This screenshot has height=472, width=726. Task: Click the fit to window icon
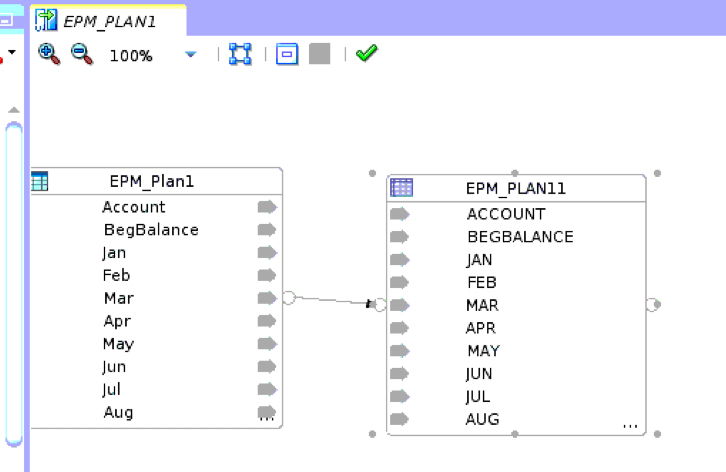(240, 54)
